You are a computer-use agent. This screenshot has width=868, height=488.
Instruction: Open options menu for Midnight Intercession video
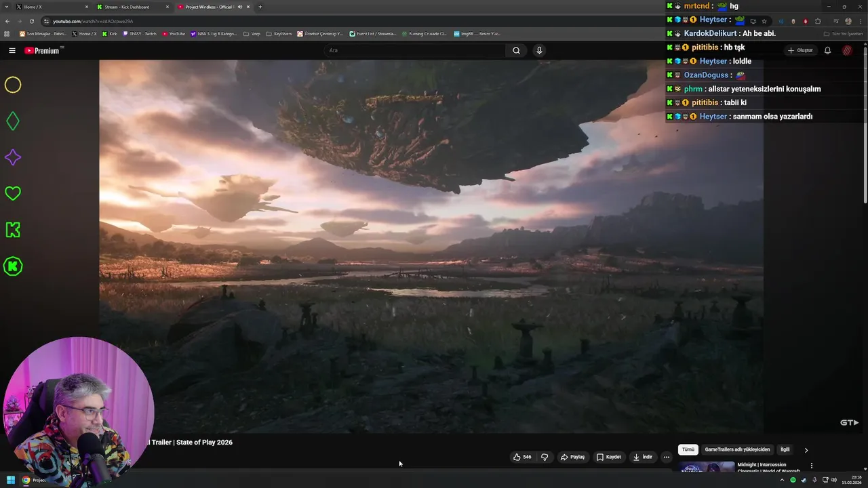click(x=811, y=466)
